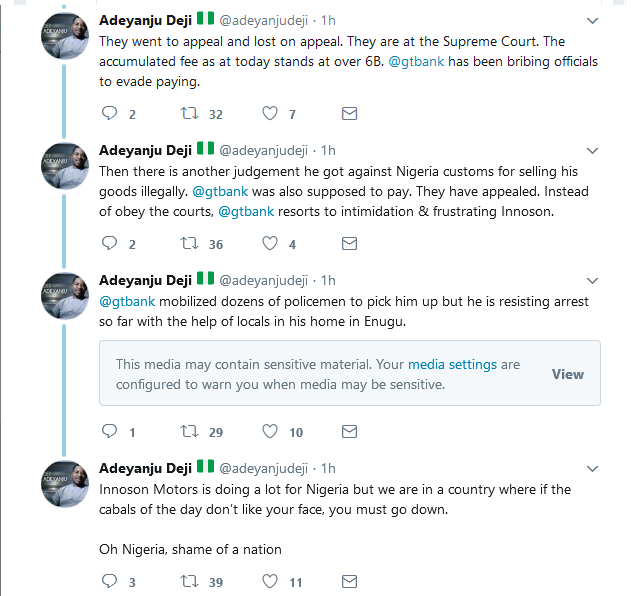Screen dimensions: 640x596
Task: Expand chevron menu on Innoson Motors tweet
Action: click(592, 467)
